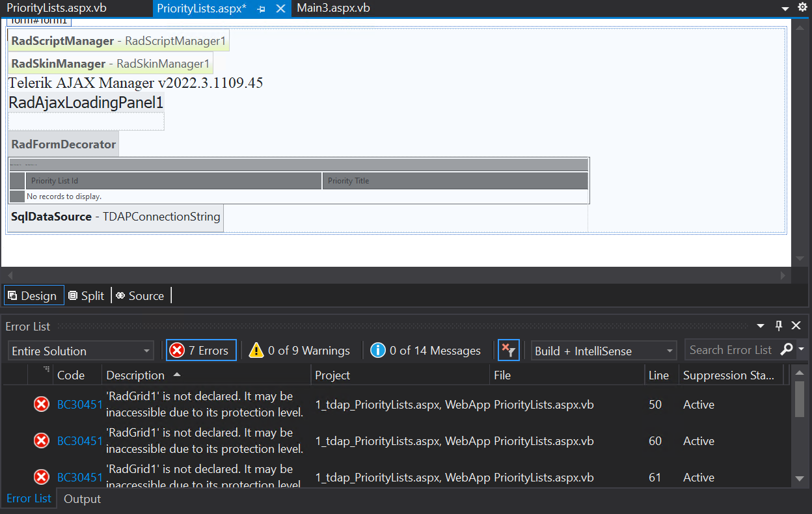
Task: Pin the PriorityLists.aspx* tab
Action: pyautogui.click(x=262, y=9)
